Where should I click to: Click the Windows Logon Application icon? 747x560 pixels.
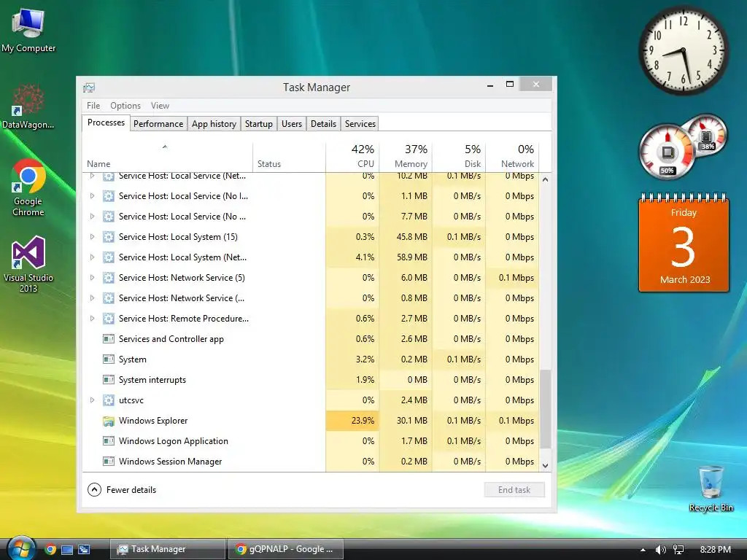tap(109, 441)
